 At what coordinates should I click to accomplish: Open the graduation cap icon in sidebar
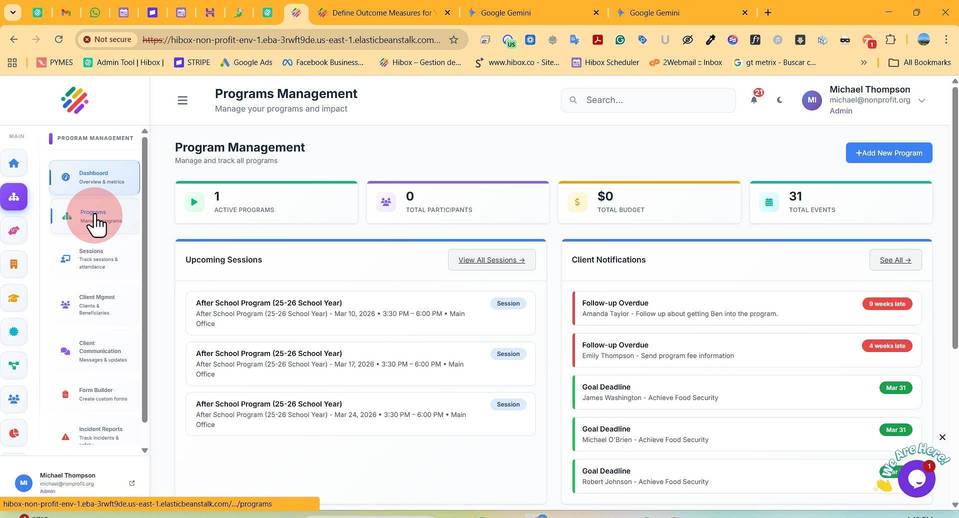[x=13, y=298]
